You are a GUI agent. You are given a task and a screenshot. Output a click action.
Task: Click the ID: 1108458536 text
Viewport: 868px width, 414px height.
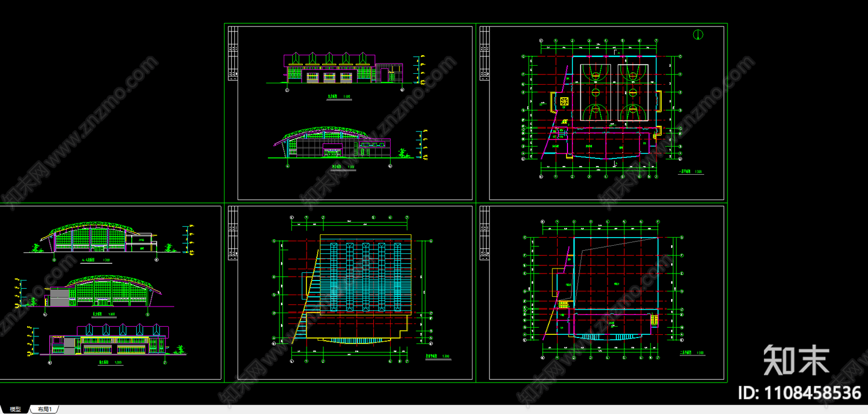click(800, 393)
